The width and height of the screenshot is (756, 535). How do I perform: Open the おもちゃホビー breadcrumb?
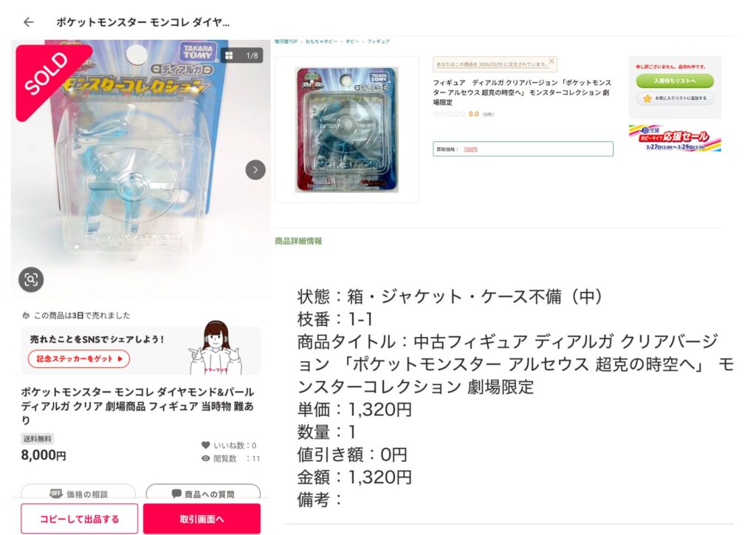pos(322,41)
